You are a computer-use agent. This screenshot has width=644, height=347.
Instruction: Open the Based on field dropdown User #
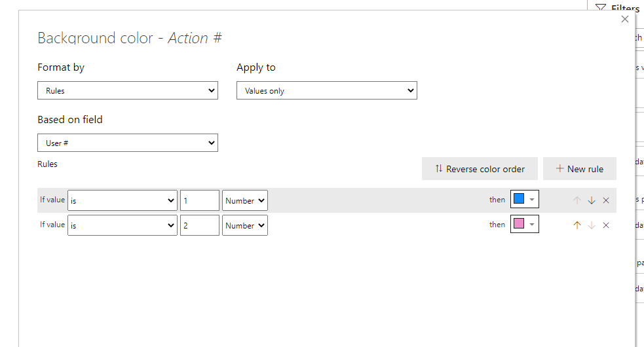pos(128,143)
